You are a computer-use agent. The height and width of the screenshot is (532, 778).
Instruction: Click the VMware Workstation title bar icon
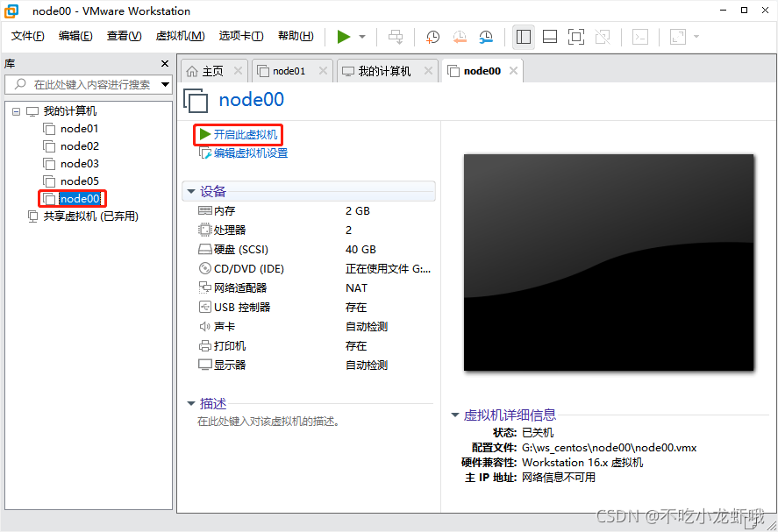click(x=11, y=11)
